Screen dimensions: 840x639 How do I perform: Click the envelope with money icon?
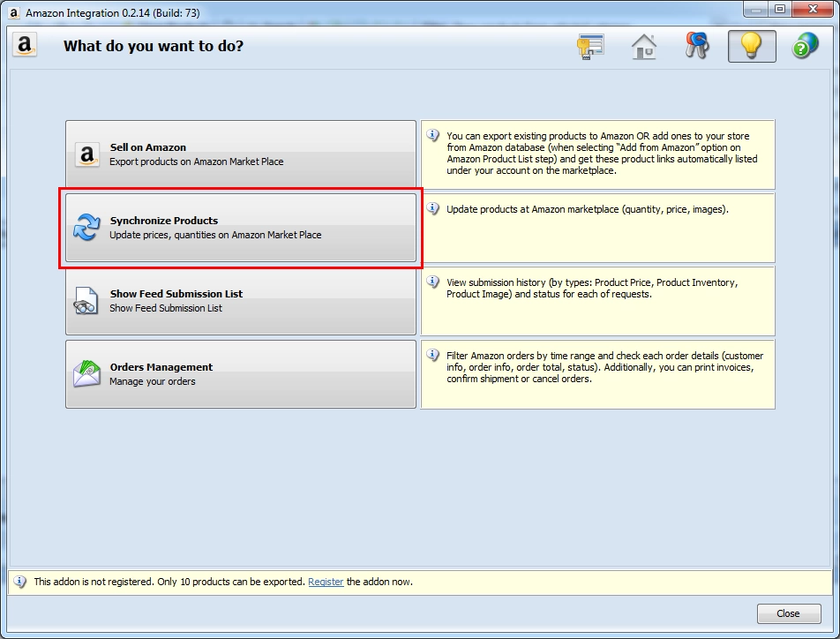coord(86,373)
